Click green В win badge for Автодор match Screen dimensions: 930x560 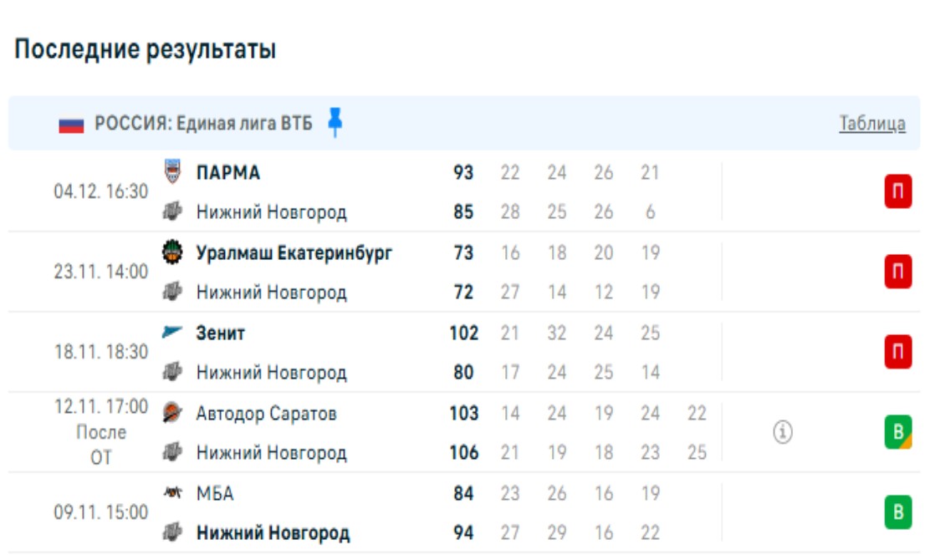coord(898,432)
